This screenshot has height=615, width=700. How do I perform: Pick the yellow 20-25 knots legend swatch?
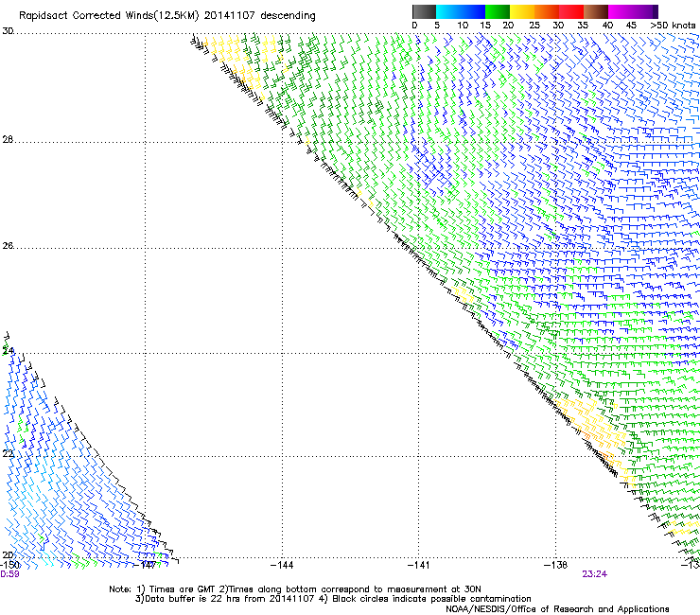click(522, 11)
